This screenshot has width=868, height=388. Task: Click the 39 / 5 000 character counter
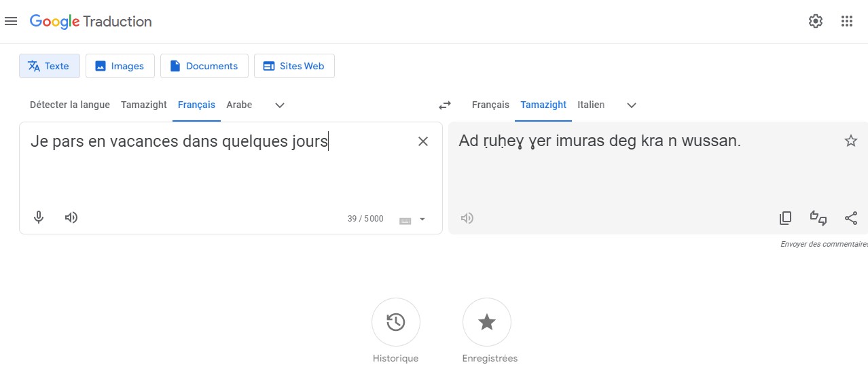(x=365, y=219)
